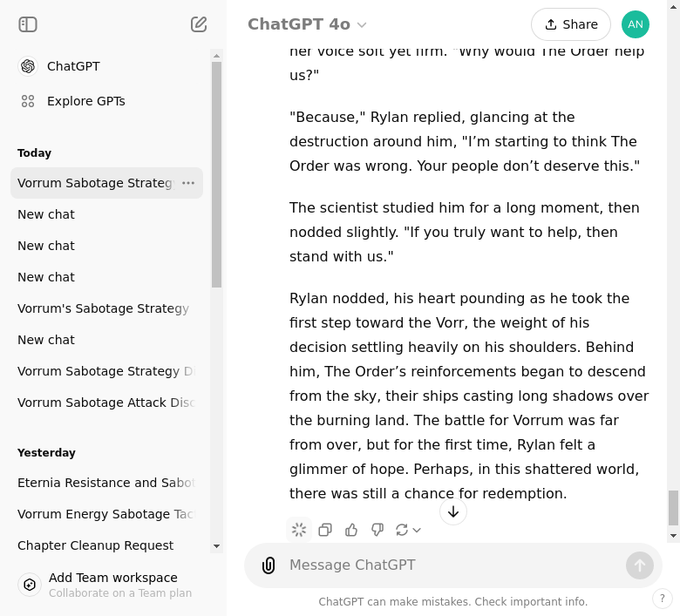
Task: Click the attach file paperclip icon
Action: point(269,565)
